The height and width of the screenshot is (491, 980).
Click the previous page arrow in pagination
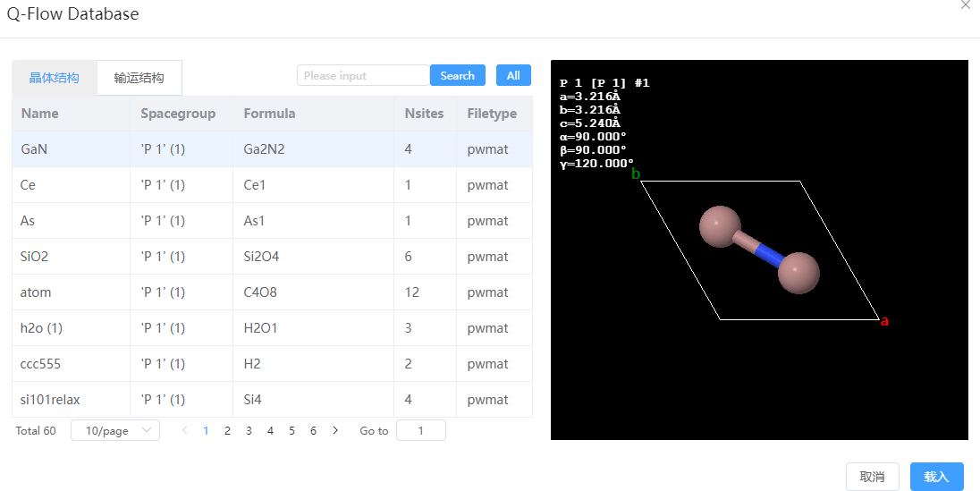[x=184, y=430]
